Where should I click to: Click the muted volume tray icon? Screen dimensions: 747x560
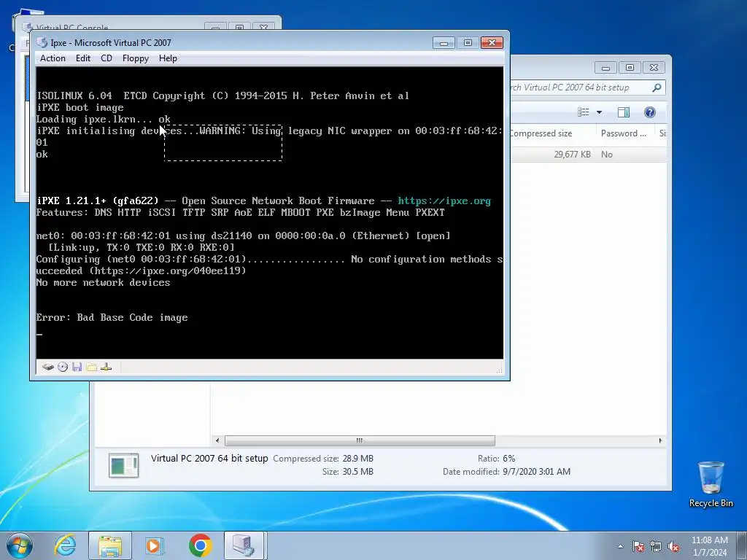[x=673, y=547]
